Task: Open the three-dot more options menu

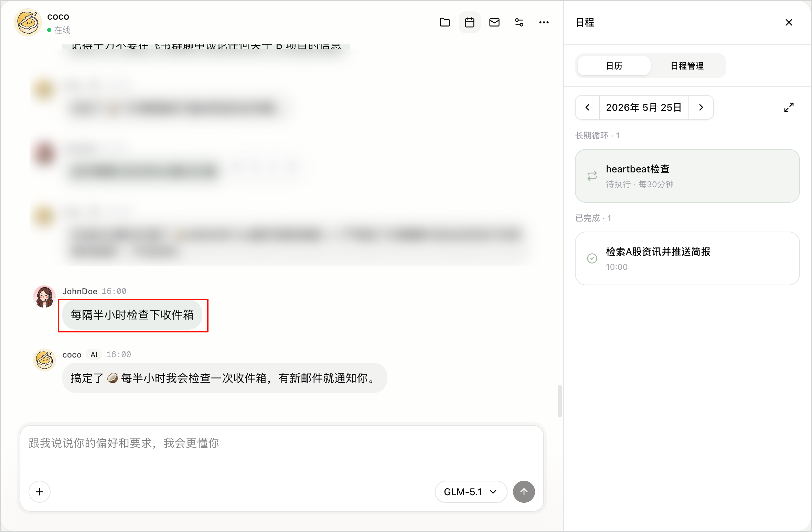Action: pyautogui.click(x=544, y=22)
